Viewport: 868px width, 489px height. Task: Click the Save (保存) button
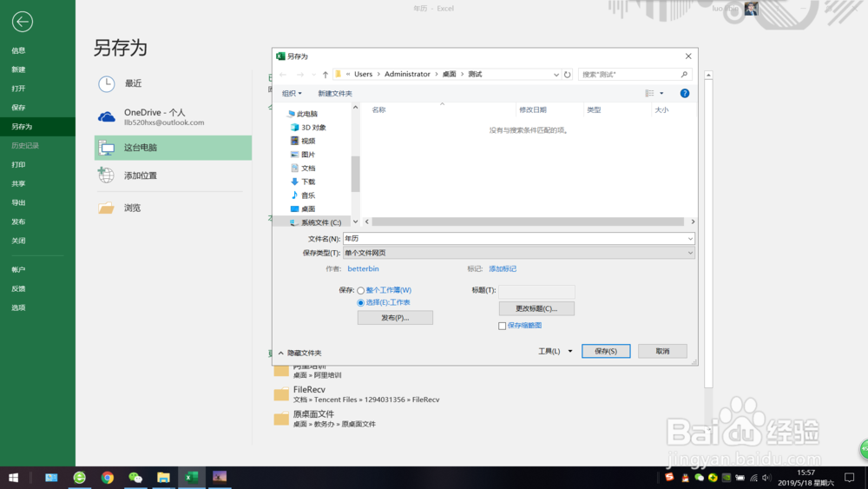[606, 351]
